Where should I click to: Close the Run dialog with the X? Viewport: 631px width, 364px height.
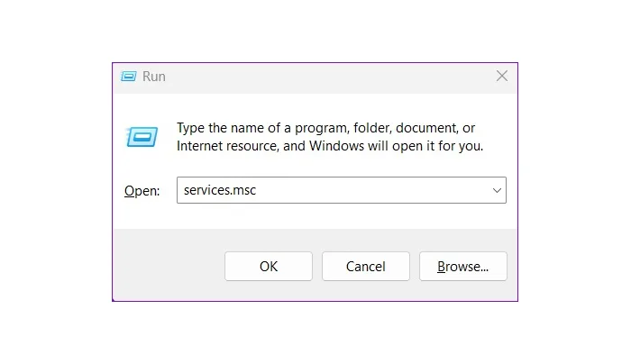coord(502,77)
